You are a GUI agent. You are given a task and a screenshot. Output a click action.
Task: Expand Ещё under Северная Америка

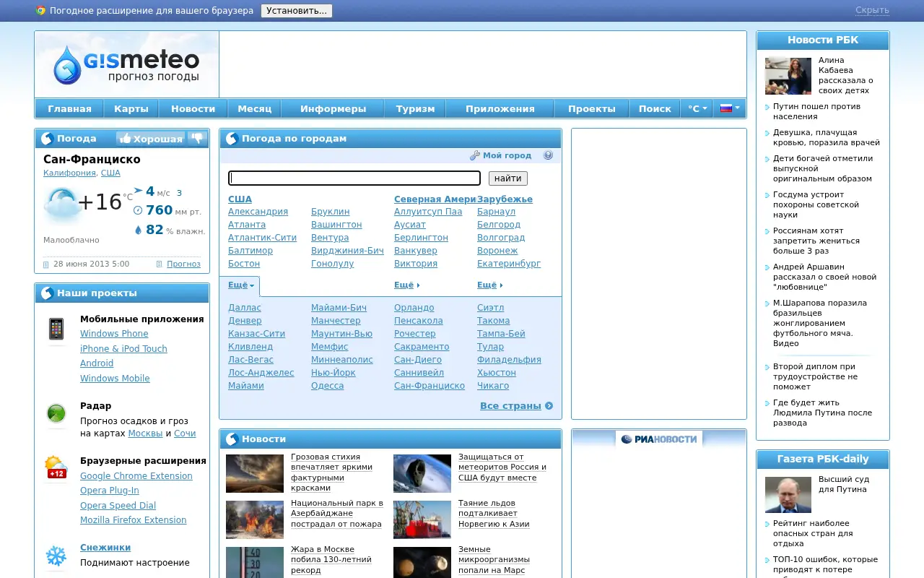pos(406,285)
